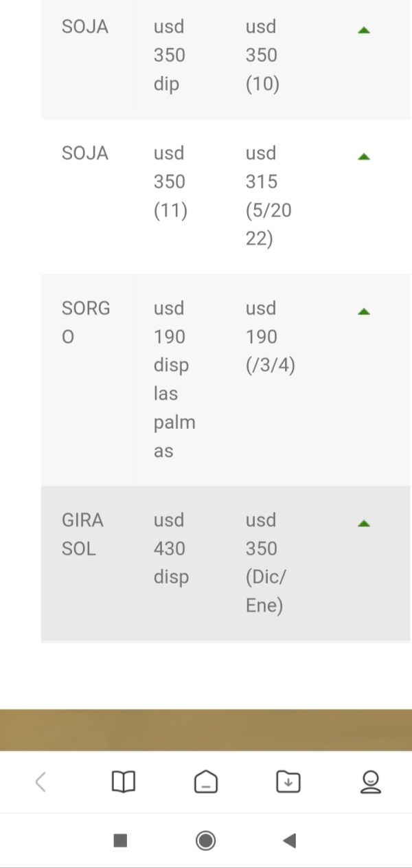Click the green arrow in first SOJA row
This screenshot has width=412, height=868.
tap(364, 30)
